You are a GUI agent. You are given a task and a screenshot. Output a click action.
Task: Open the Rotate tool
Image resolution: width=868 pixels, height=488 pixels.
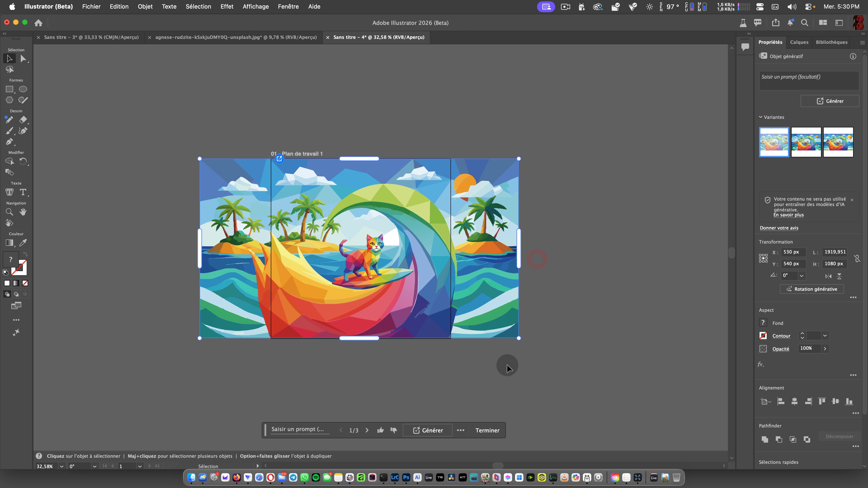(23, 161)
